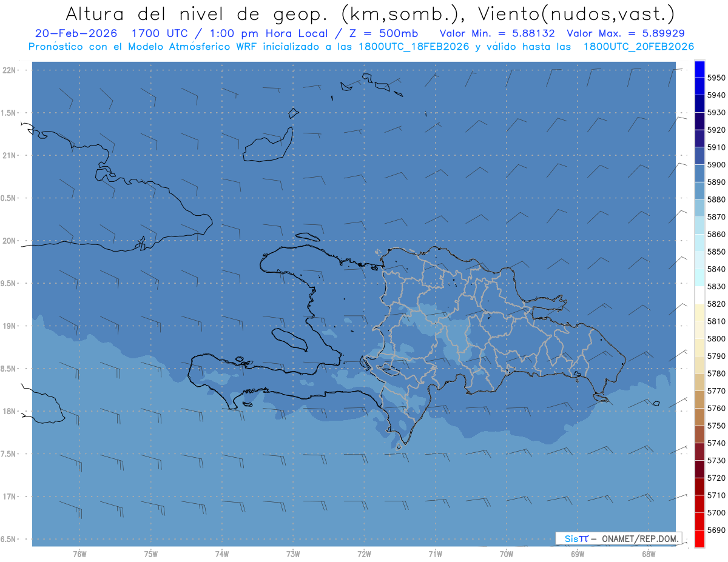Click the 'ONAMET/REP.DOM.' credit label

pos(639,538)
